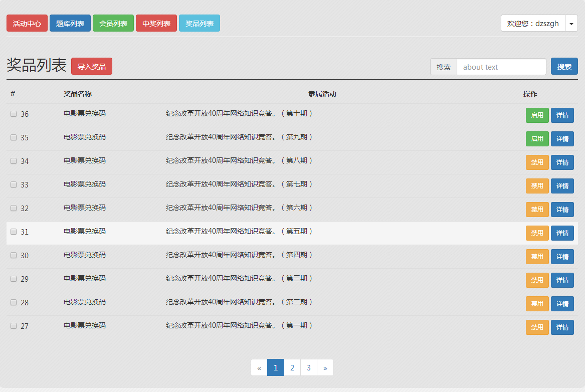Open 详情 for row 31
This screenshot has height=392, width=585.
pyautogui.click(x=562, y=233)
